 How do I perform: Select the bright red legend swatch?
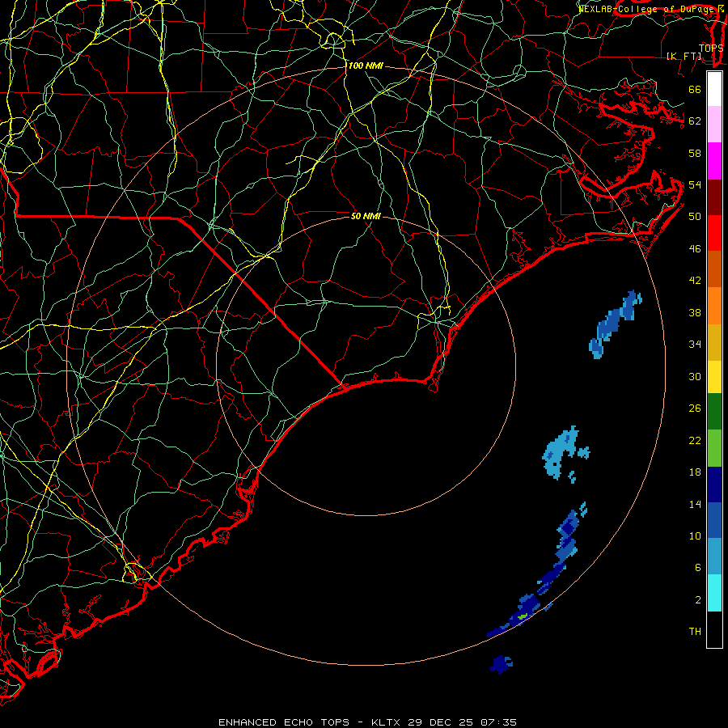tap(714, 233)
